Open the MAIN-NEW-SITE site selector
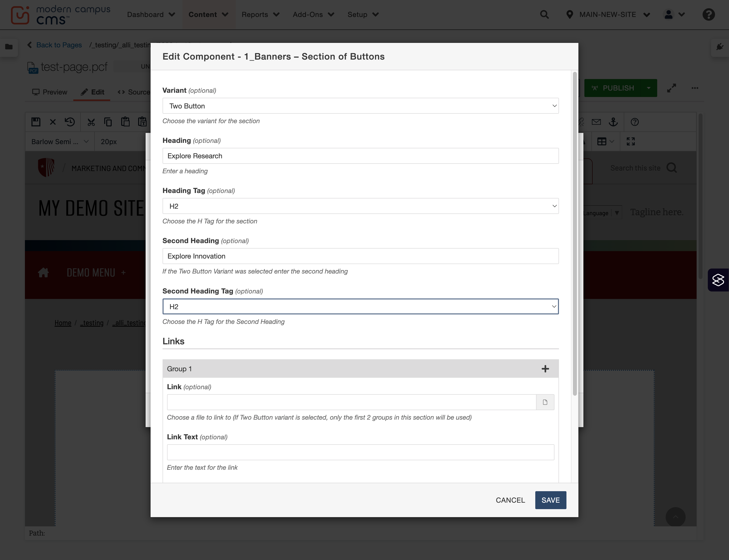Screen dimensions: 729x560 (609, 15)
